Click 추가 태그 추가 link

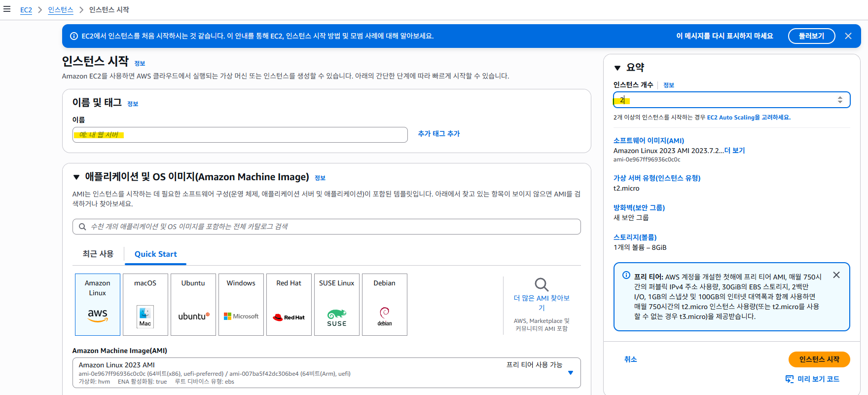point(439,134)
